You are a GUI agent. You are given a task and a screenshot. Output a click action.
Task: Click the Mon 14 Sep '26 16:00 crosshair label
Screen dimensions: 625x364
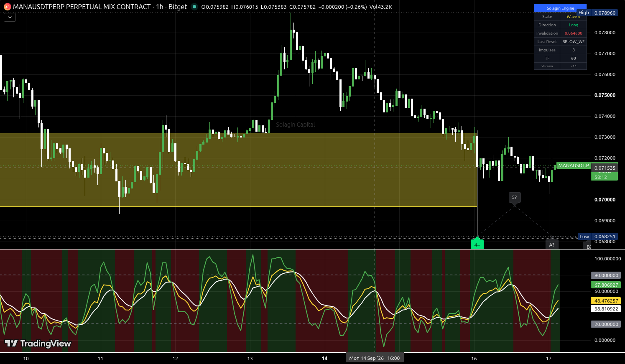[x=375, y=358]
